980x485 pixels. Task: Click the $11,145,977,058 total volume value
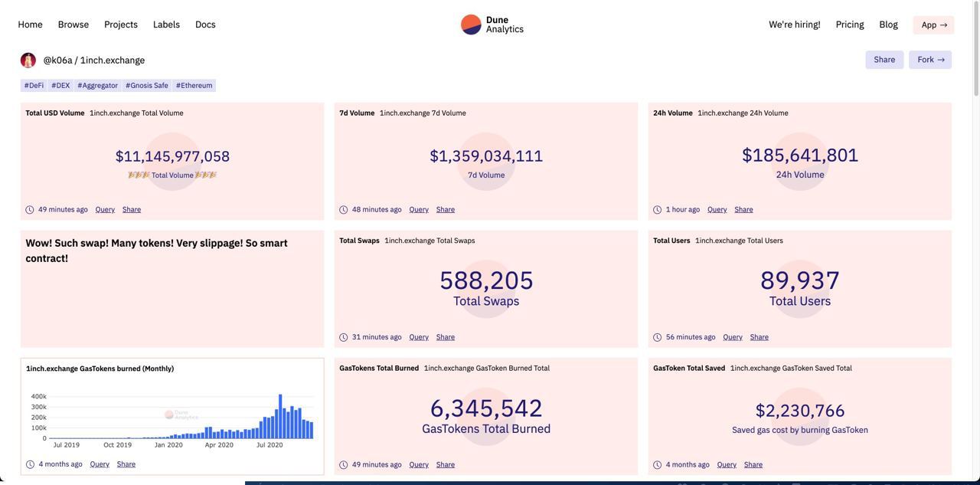[172, 156]
